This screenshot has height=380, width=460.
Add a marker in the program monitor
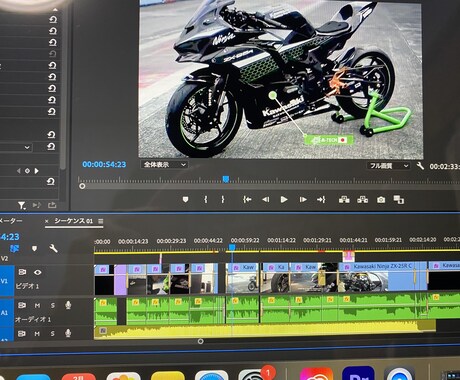[x=186, y=199]
